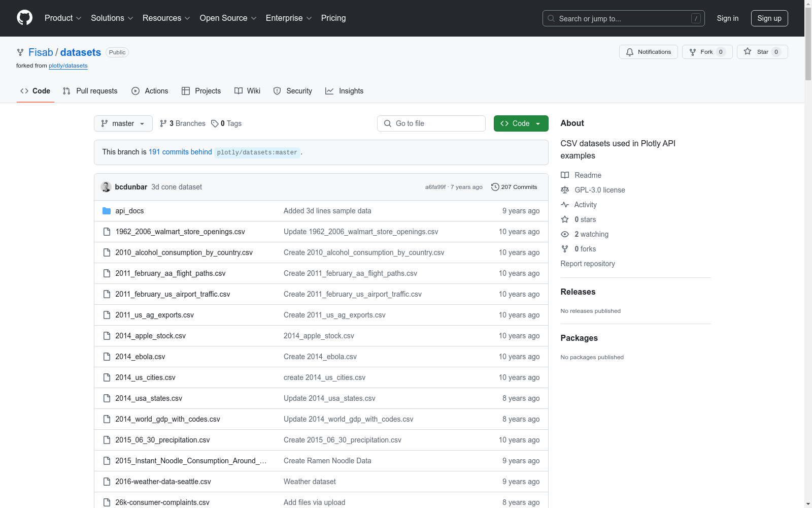Click the Search or jump to field
The width and height of the screenshot is (812, 508).
[x=624, y=18]
